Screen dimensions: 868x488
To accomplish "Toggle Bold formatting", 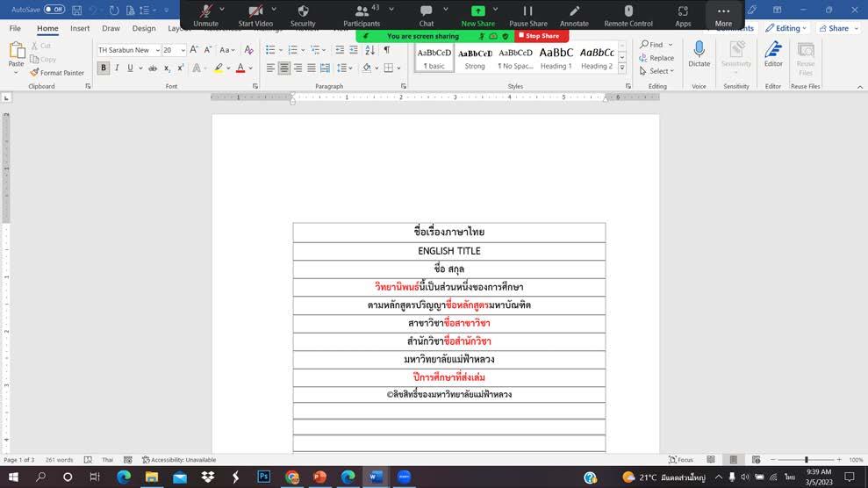I will [x=104, y=68].
